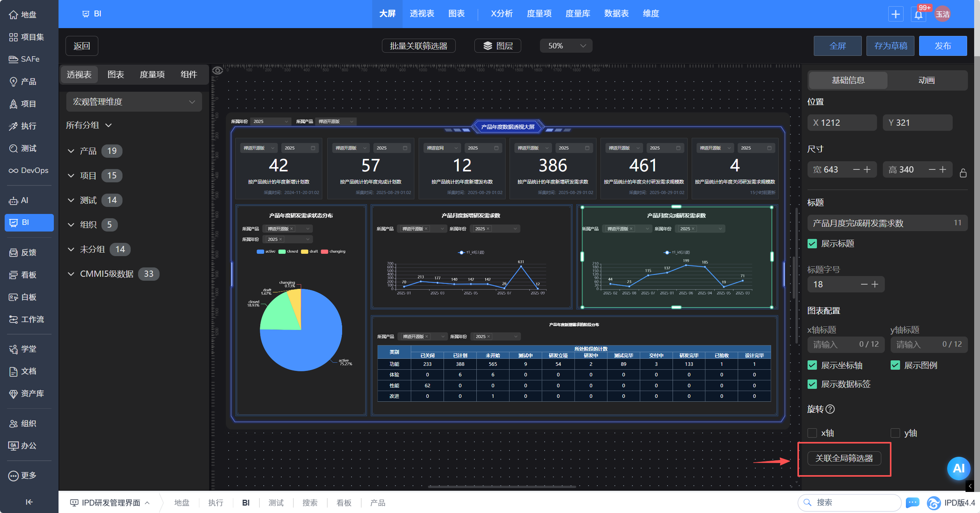The height and width of the screenshot is (513, 980).
Task: Increase the 标题字号 stepper with plus
Action: click(875, 284)
